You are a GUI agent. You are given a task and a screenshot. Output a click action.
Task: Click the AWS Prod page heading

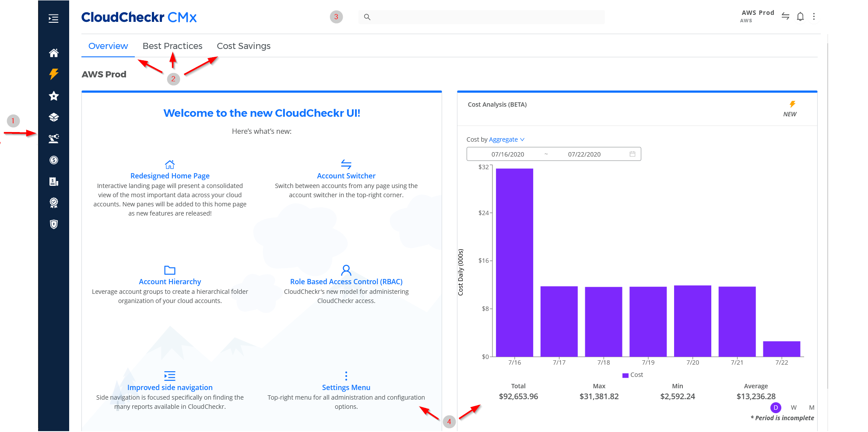pyautogui.click(x=104, y=74)
